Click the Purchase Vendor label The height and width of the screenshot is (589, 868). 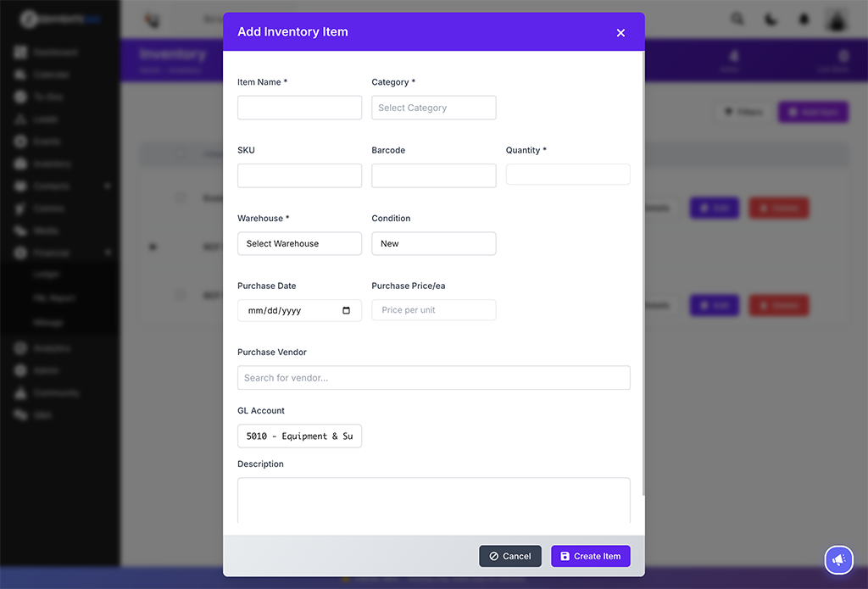pos(272,352)
